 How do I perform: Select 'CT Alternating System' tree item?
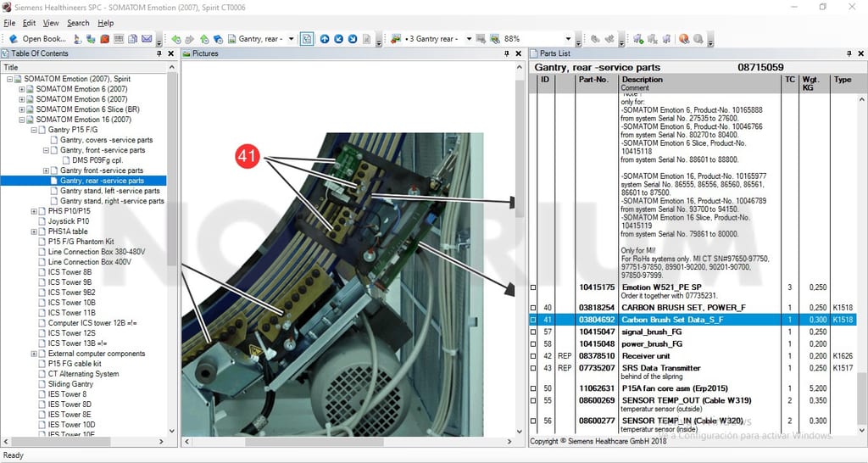click(83, 374)
